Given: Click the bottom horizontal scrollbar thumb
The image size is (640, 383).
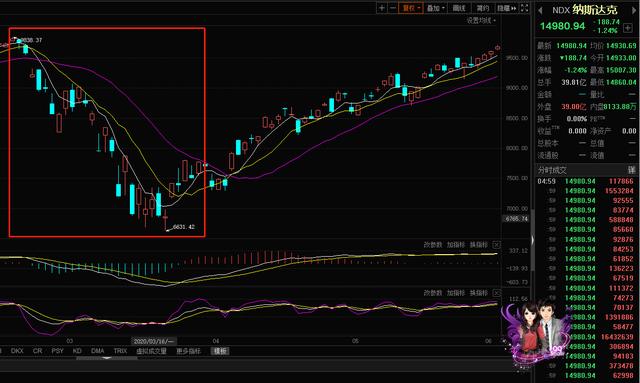Looking at the screenshot, I should tap(107, 359).
